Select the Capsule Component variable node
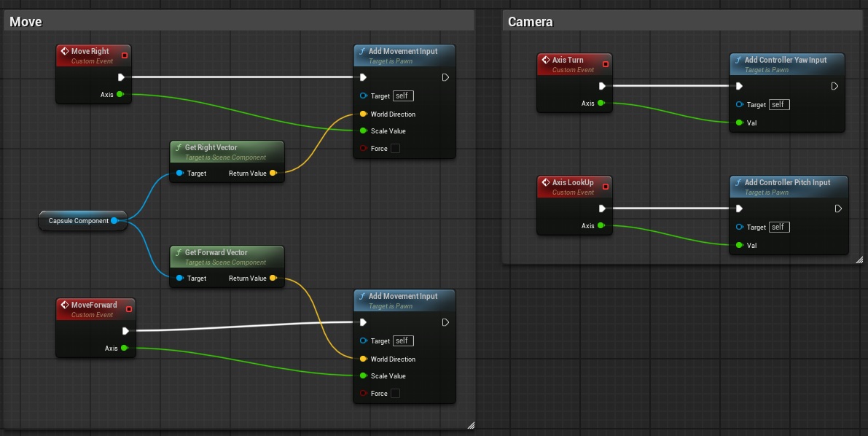Screen dimensions: 868x436 pyautogui.click(x=83, y=220)
